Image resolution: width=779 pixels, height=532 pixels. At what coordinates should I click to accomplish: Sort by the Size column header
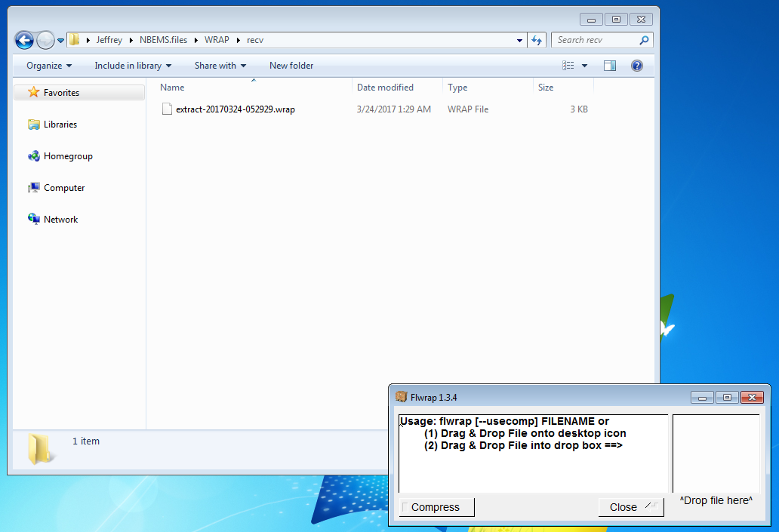click(563, 88)
